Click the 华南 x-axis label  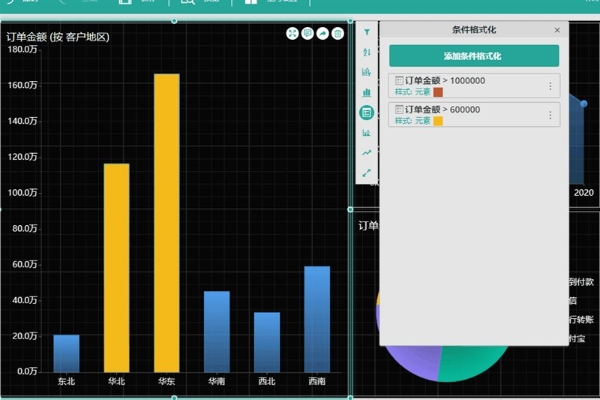[x=217, y=381]
